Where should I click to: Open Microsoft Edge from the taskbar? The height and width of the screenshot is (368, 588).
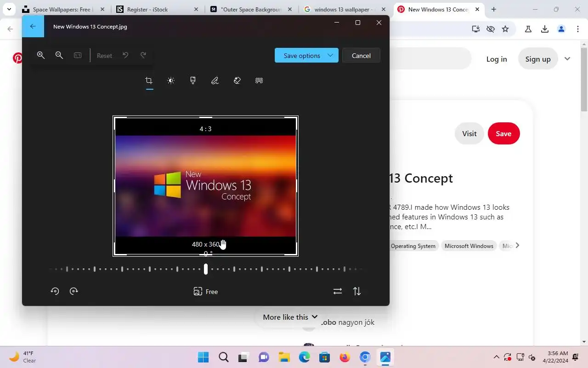click(x=304, y=357)
